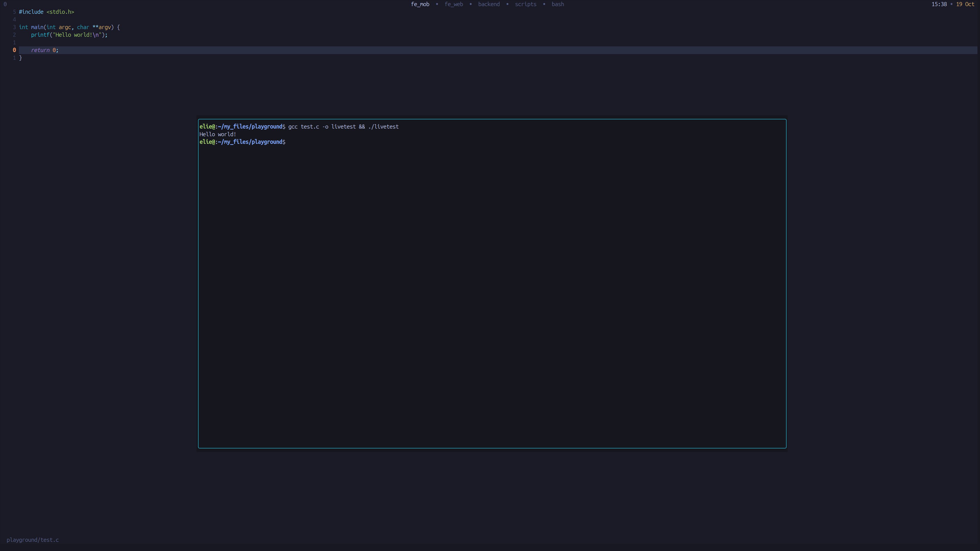
Task: Switch to the fe_web tmux window
Action: pyautogui.click(x=454, y=4)
